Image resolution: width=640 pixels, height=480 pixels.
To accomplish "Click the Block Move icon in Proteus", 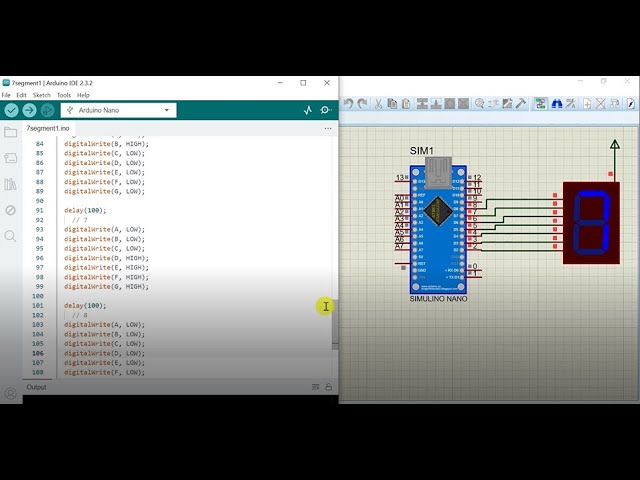I will (x=436, y=104).
